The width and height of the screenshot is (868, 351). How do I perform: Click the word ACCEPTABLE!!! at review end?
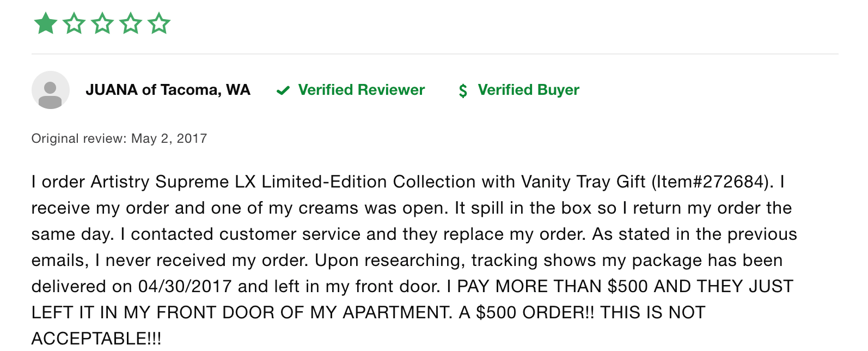click(96, 338)
